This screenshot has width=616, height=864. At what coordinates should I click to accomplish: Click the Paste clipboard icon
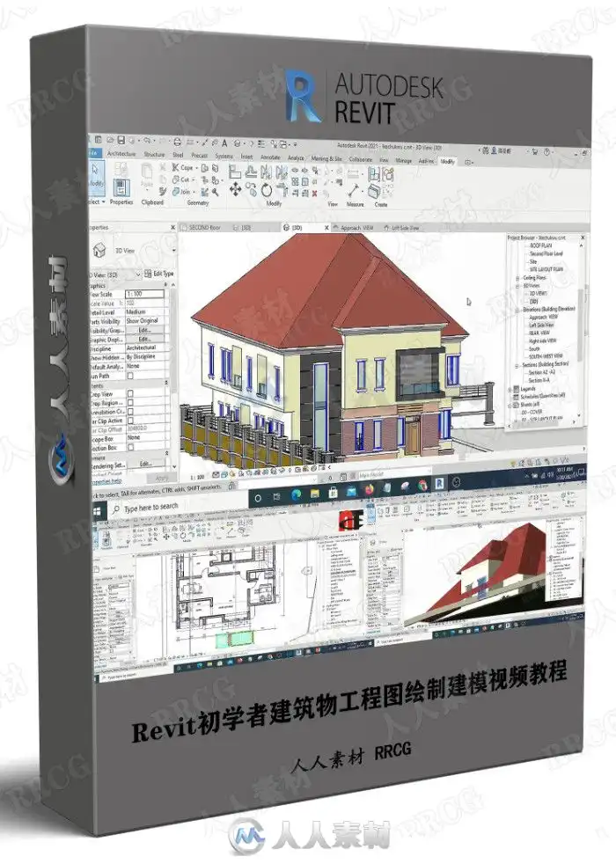click(147, 173)
